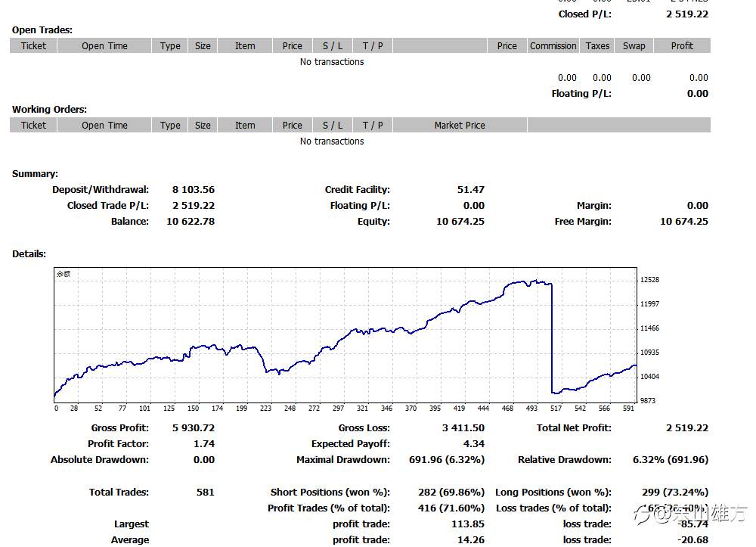Screen dimensions: 756x547
Task: Click the Market Price header in Working Orders
Action: pyautogui.click(x=460, y=126)
